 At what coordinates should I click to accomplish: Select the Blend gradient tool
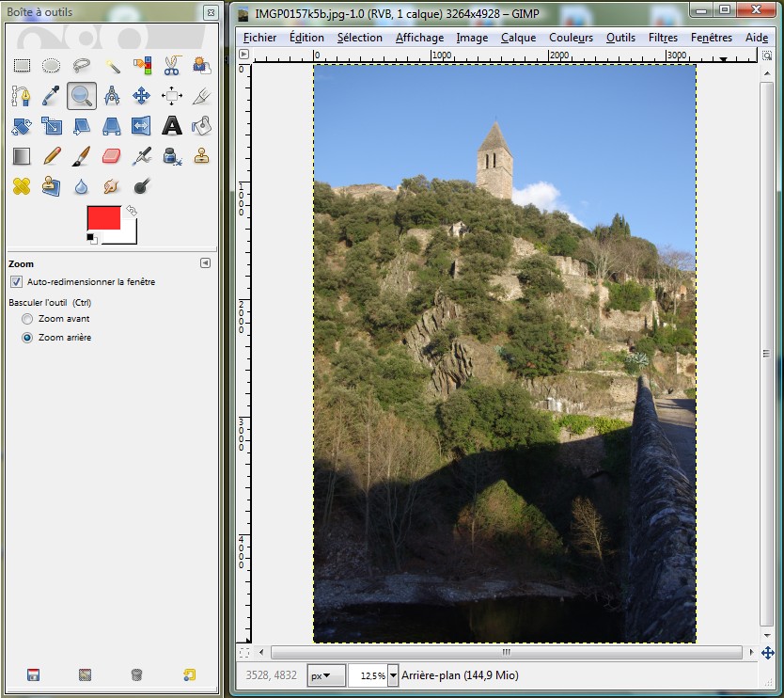[22, 156]
